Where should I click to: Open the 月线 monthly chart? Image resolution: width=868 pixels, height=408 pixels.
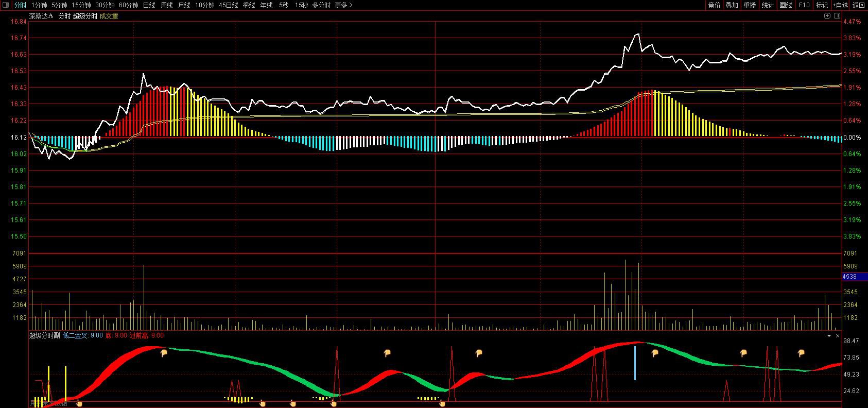click(184, 5)
